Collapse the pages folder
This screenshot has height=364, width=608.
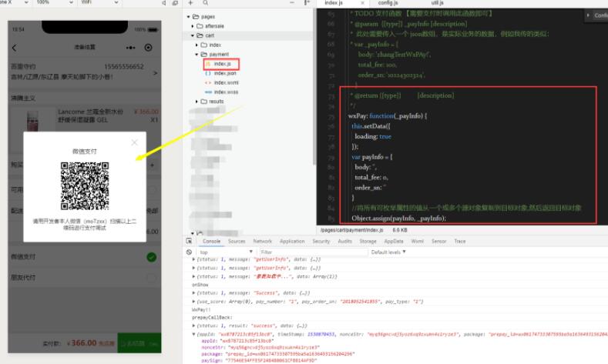pyautogui.click(x=189, y=17)
